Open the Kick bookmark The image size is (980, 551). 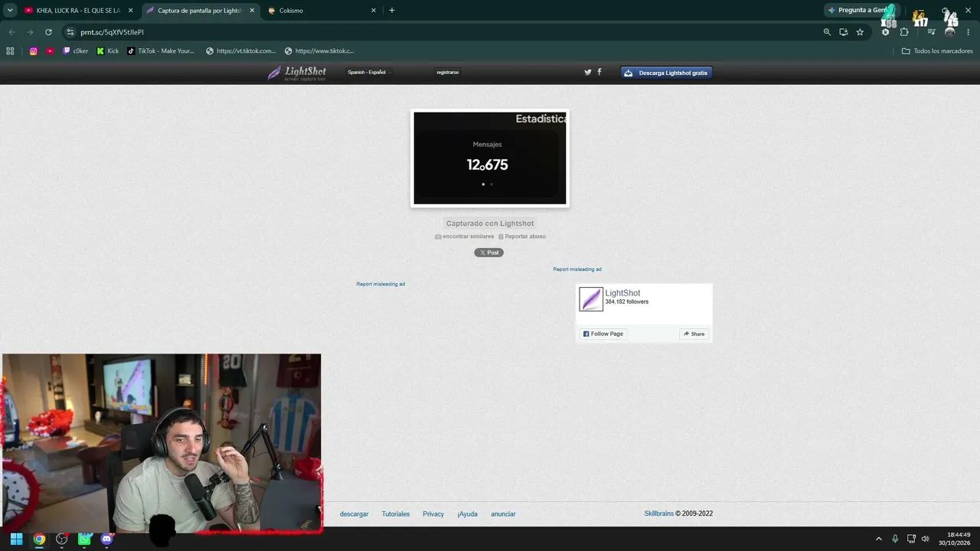click(x=108, y=51)
